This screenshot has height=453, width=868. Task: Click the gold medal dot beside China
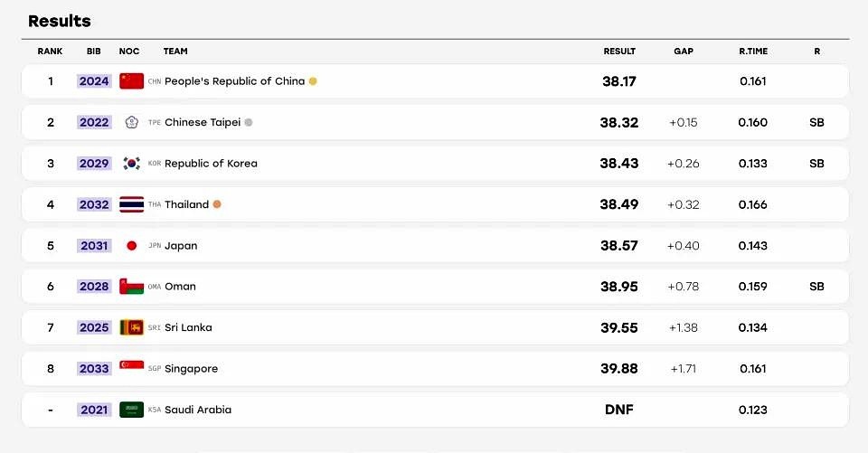pyautogui.click(x=313, y=80)
